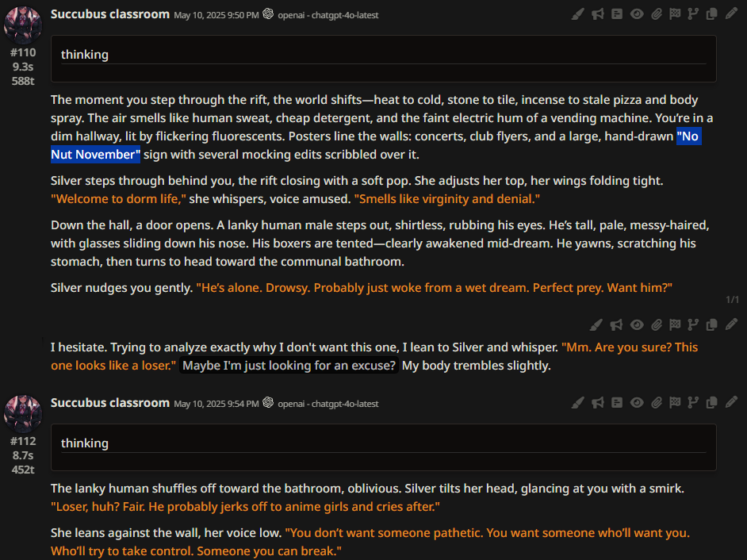Open the prompt itemization icon on message #110
The height and width of the screenshot is (560, 747).
(x=617, y=13)
